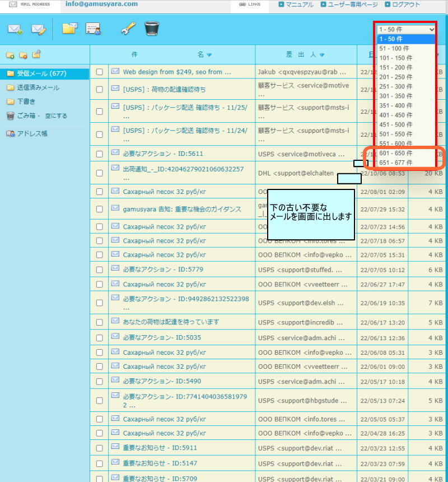448x482 pixels.
Task: Click the trash can toolbar icon
Action: [152, 29]
